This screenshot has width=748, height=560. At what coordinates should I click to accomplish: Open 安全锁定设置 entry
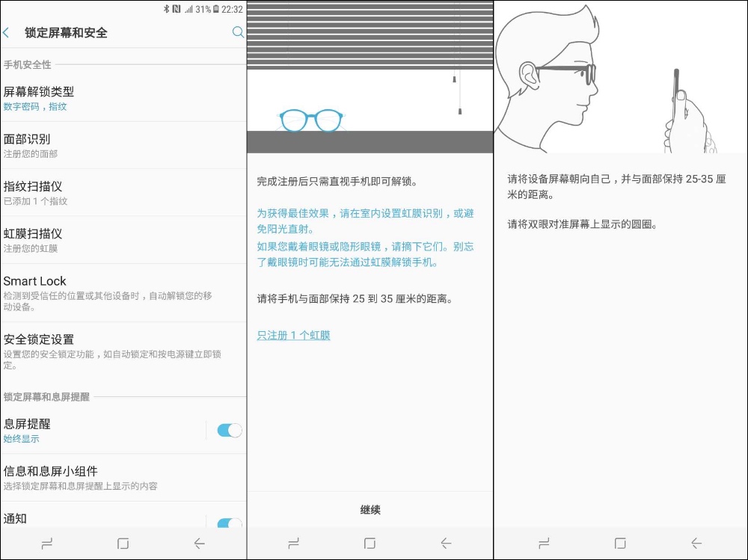112,351
